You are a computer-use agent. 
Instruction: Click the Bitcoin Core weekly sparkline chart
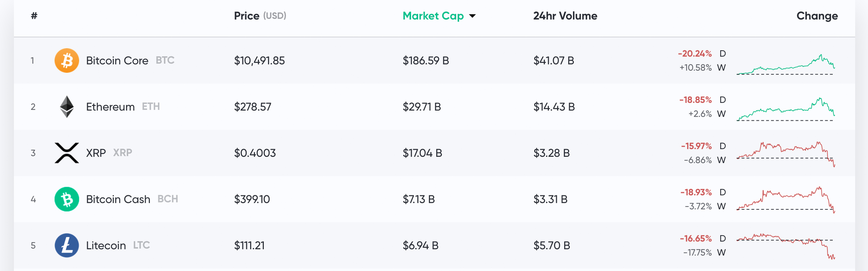pos(785,65)
